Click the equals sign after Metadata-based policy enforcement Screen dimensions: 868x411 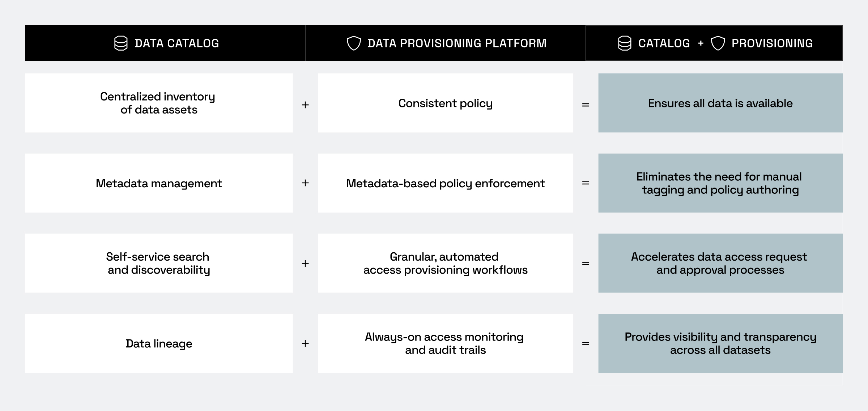586,183
